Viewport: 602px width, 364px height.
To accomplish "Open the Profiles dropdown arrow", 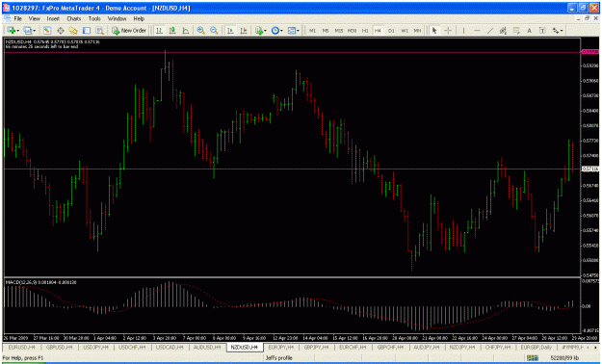I will 35,31.
